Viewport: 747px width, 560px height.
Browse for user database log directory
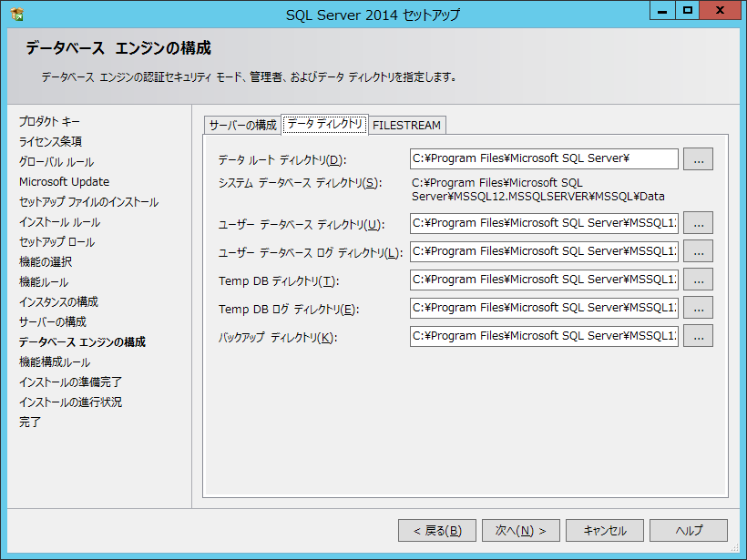(698, 251)
